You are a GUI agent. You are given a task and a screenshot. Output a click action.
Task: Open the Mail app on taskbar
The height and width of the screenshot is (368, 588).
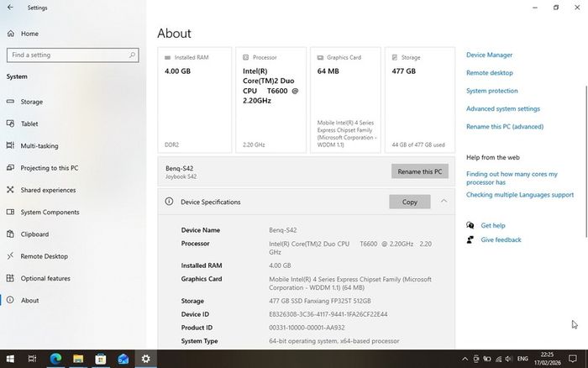123,359
